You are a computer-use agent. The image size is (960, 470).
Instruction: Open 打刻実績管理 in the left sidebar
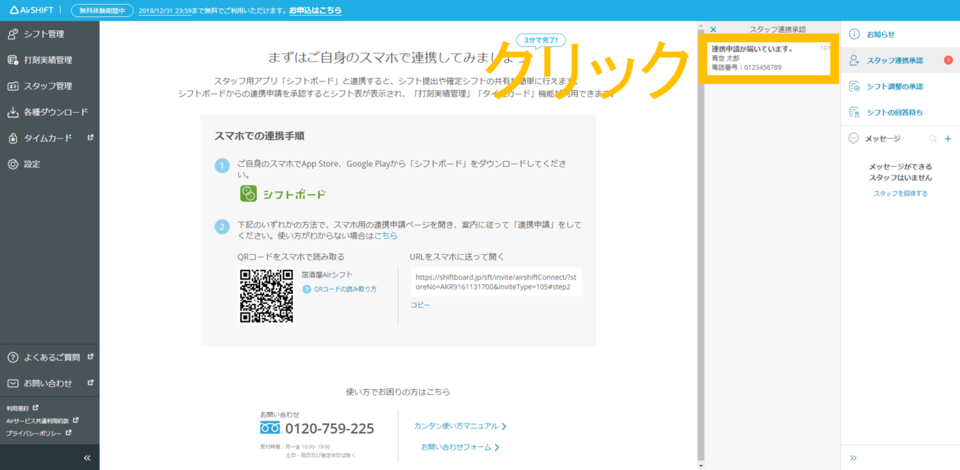point(47,60)
